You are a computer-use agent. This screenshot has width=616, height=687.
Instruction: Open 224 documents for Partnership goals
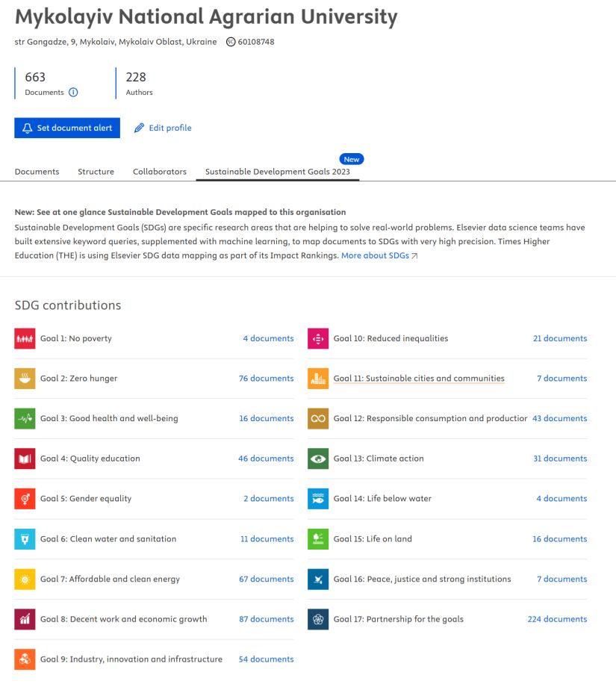(x=557, y=619)
